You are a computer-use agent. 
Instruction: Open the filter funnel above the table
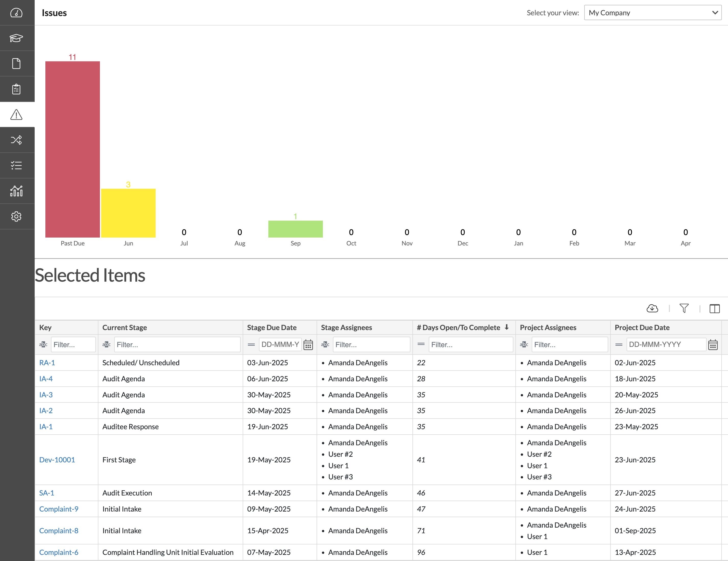pos(684,308)
